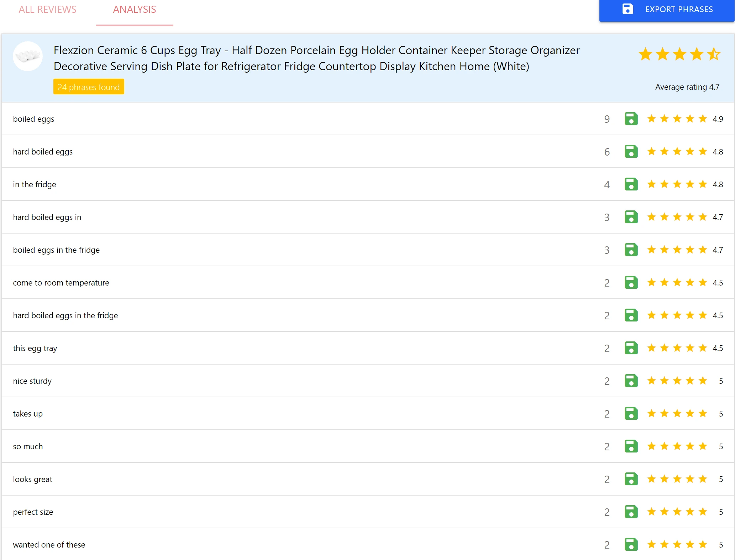Click the 'boiled eggs in the fridge' phrase
The image size is (735, 560).
coord(56,250)
